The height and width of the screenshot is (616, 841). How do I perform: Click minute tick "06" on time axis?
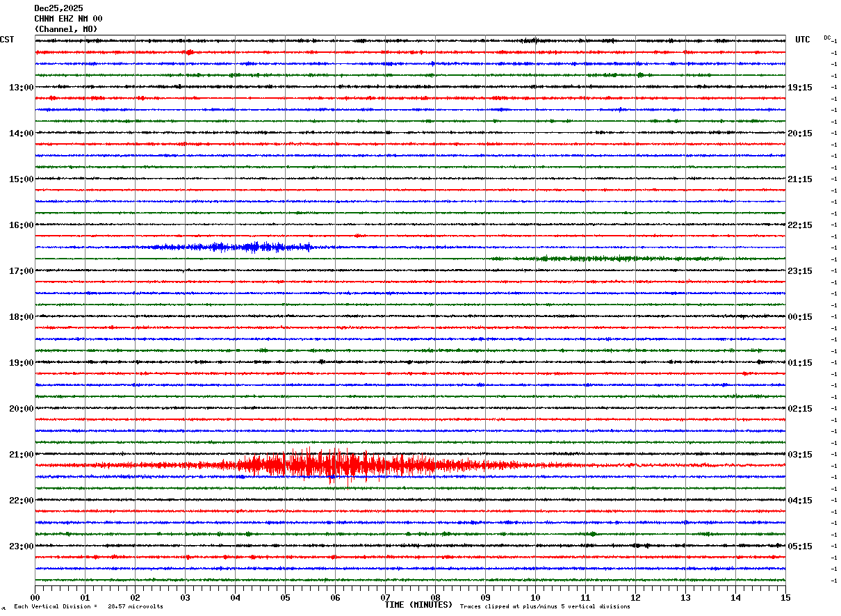(x=335, y=597)
